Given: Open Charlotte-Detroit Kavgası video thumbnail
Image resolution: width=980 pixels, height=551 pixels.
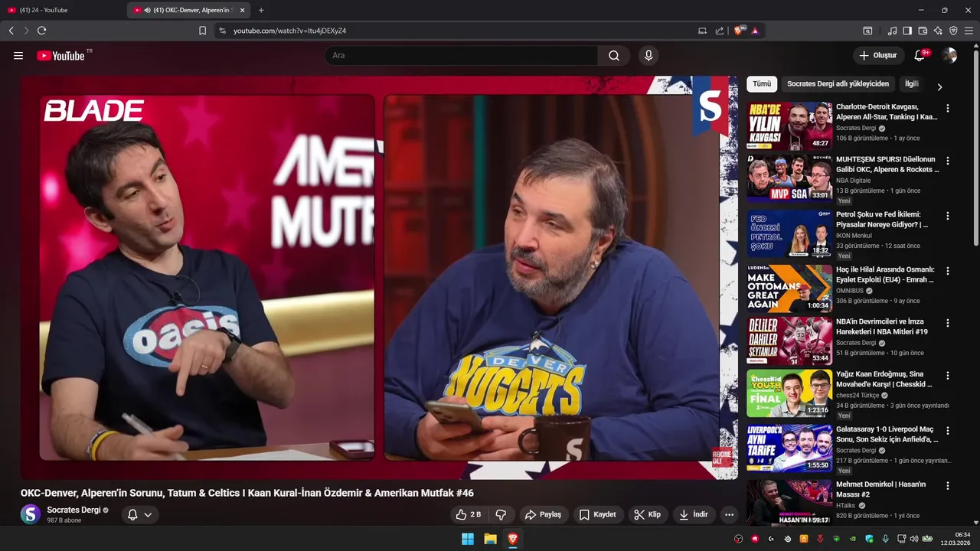Looking at the screenshot, I should [x=789, y=126].
